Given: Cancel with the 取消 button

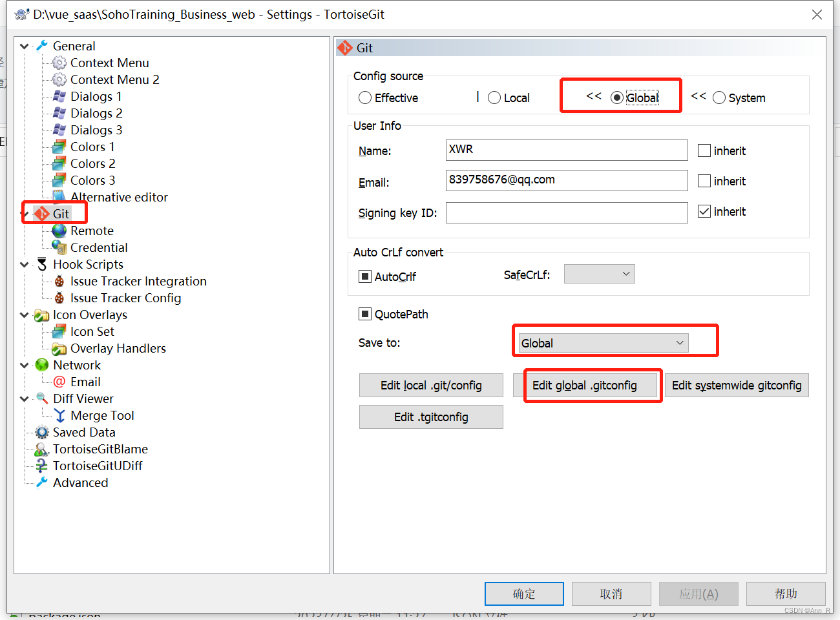Looking at the screenshot, I should (x=611, y=594).
